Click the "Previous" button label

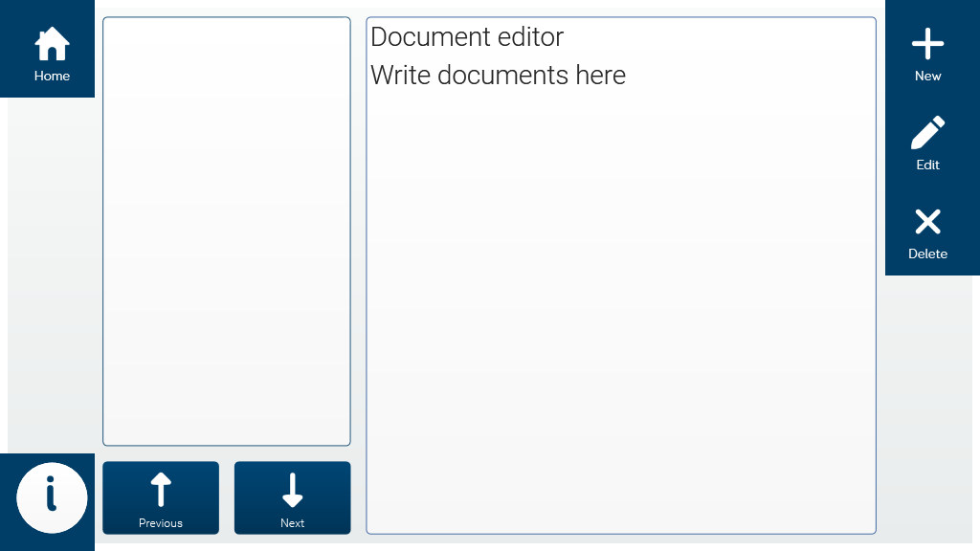click(x=161, y=523)
